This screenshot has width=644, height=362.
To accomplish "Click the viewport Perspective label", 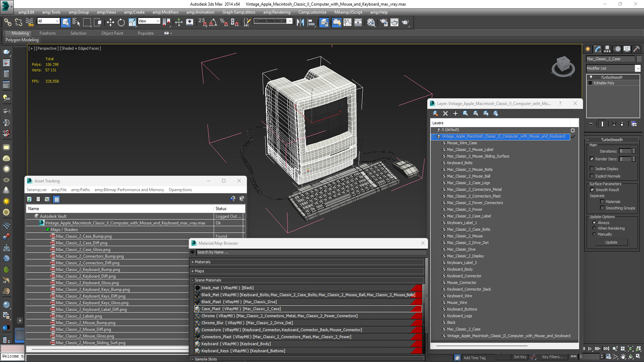I will click(x=47, y=48).
